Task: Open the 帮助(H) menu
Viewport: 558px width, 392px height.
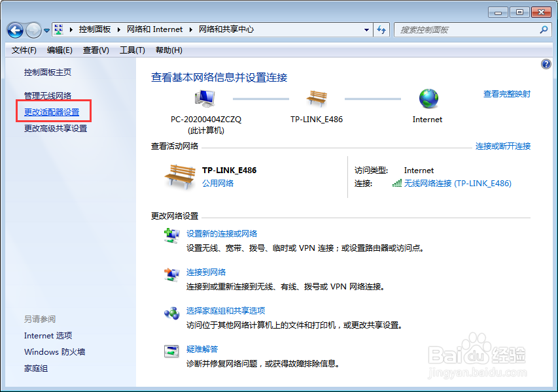Action: click(169, 50)
